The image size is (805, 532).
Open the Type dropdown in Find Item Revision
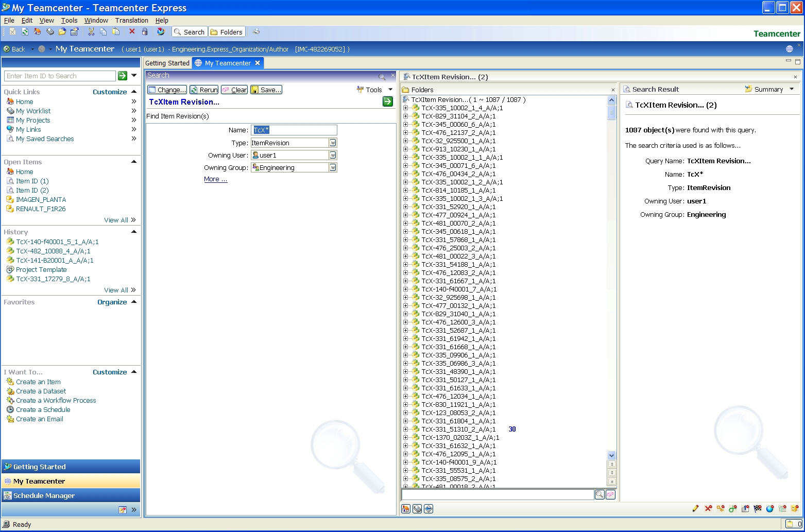pyautogui.click(x=334, y=142)
